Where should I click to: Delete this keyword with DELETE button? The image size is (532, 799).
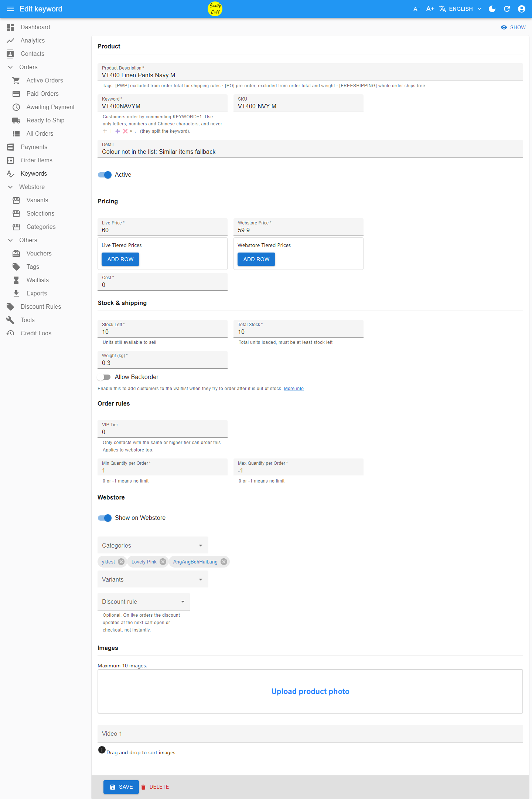pos(155,787)
